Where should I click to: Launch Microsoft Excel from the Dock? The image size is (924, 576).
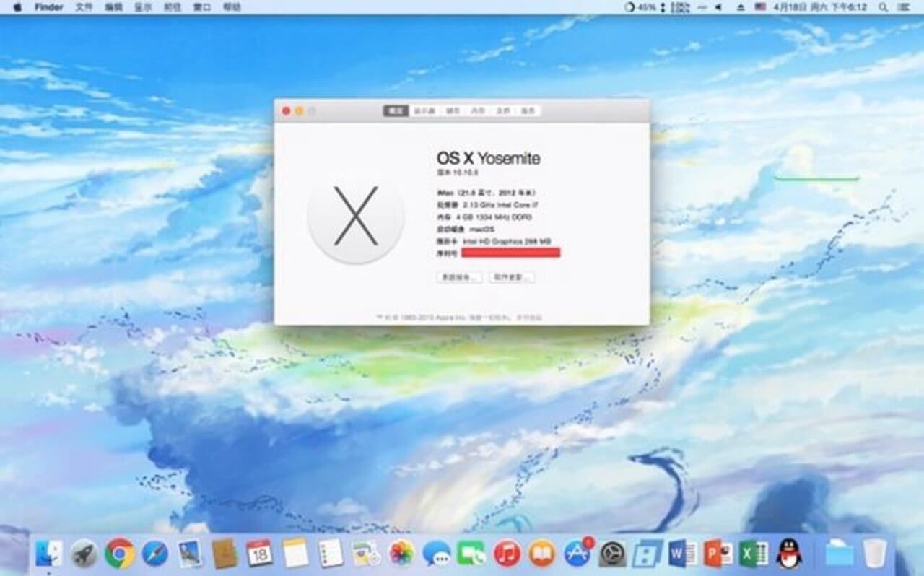coord(754,554)
